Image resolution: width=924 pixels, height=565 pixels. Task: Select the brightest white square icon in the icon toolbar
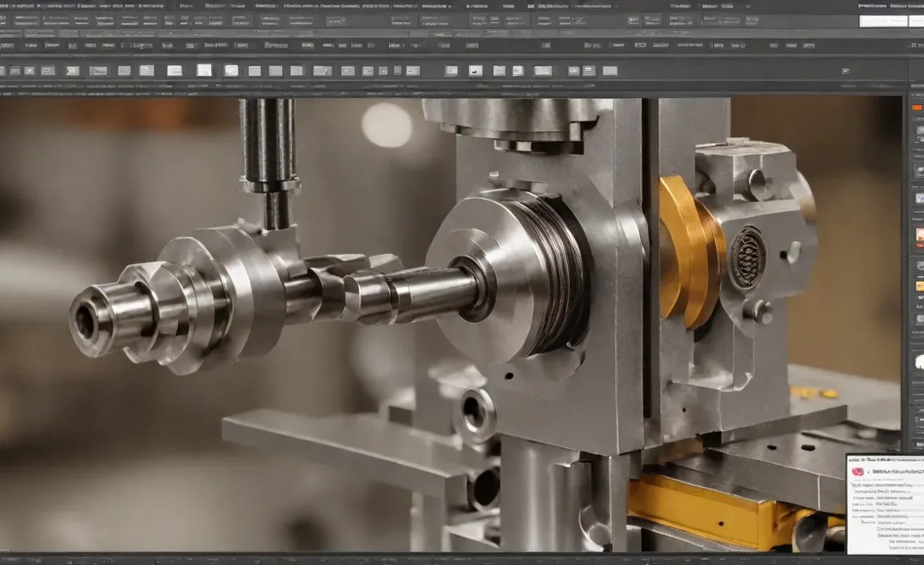pyautogui.click(x=204, y=70)
